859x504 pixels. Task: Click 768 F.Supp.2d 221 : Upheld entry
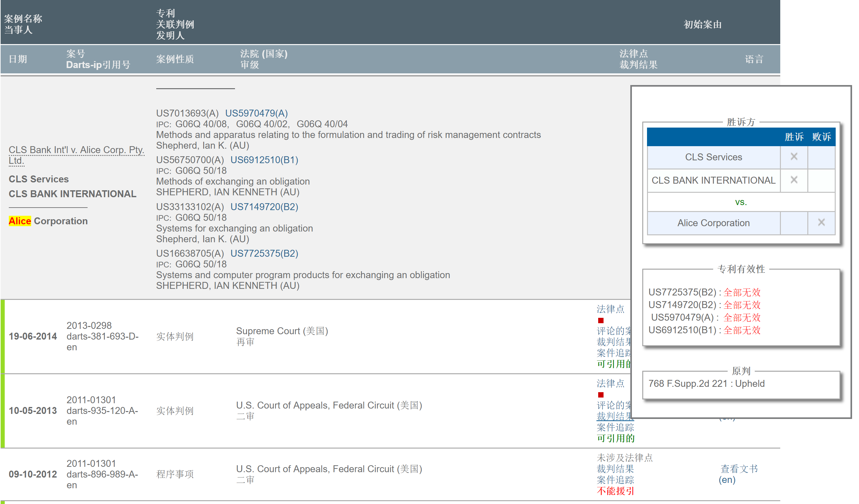click(707, 384)
